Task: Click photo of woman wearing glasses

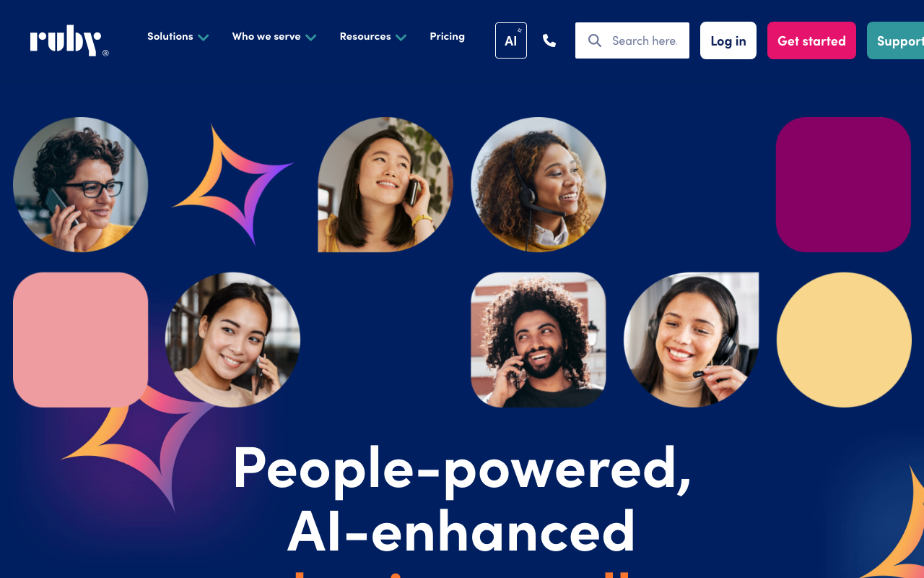Action: [x=80, y=184]
